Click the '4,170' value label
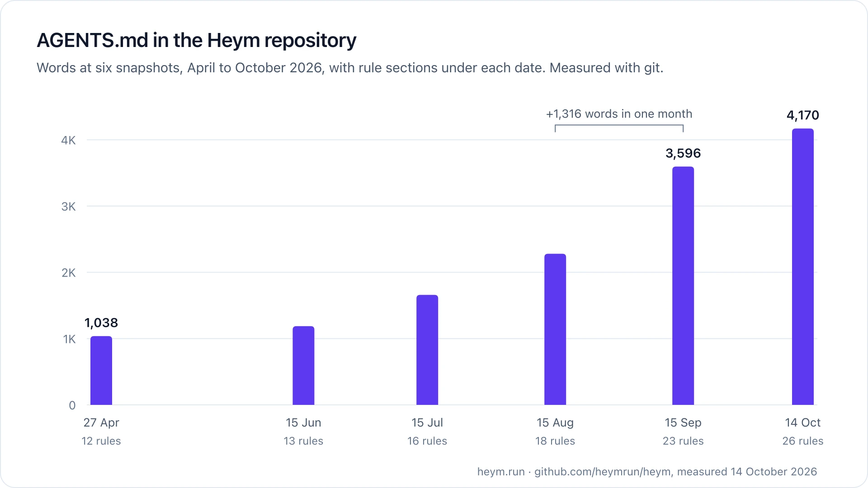 (803, 115)
